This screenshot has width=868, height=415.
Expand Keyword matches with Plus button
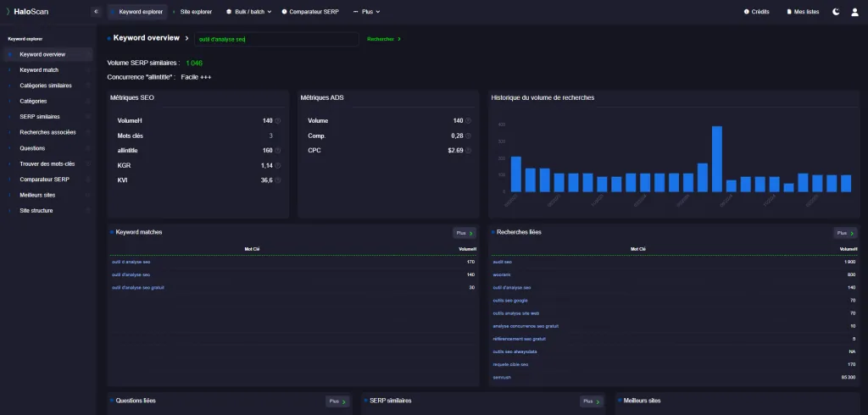click(464, 233)
